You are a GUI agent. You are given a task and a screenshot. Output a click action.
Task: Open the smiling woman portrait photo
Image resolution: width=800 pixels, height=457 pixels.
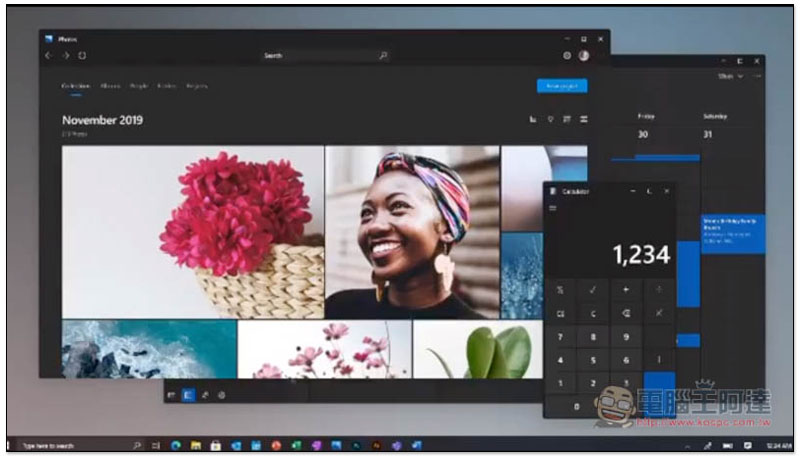click(x=412, y=231)
